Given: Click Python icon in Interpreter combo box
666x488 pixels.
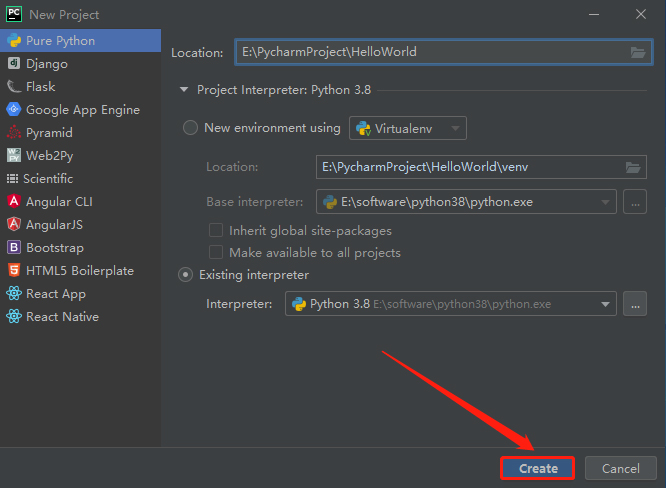Looking at the screenshot, I should 299,304.
